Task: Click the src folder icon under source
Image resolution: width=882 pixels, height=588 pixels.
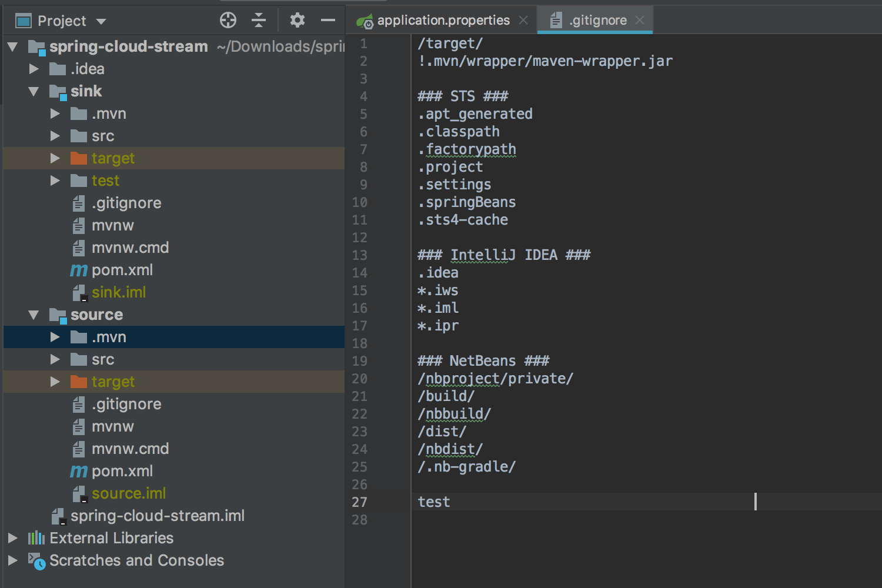Action: pyautogui.click(x=79, y=359)
